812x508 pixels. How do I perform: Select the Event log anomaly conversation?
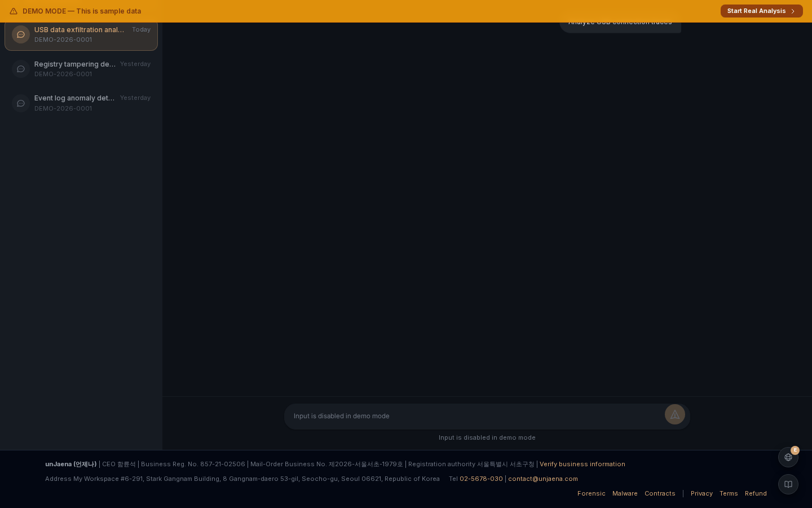tap(81, 103)
